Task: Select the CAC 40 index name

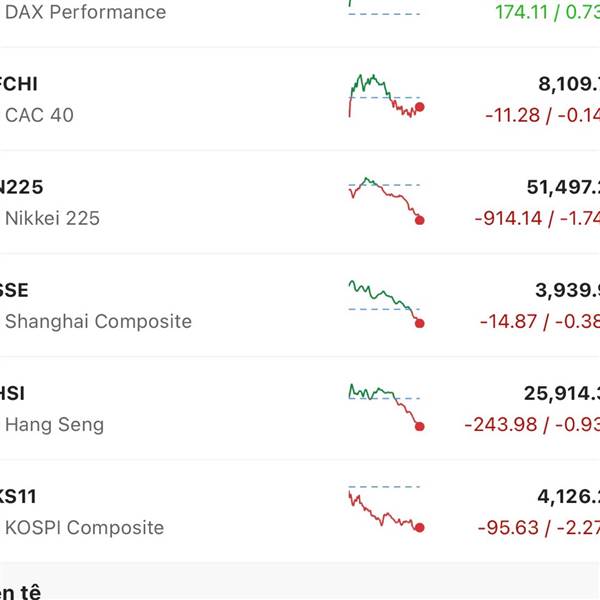Action: pyautogui.click(x=40, y=115)
